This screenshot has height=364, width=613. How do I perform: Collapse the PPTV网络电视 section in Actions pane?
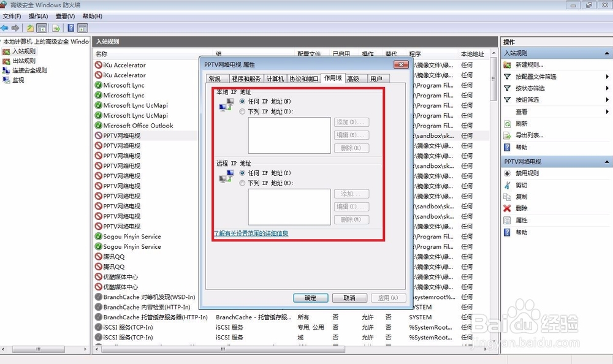(x=607, y=162)
